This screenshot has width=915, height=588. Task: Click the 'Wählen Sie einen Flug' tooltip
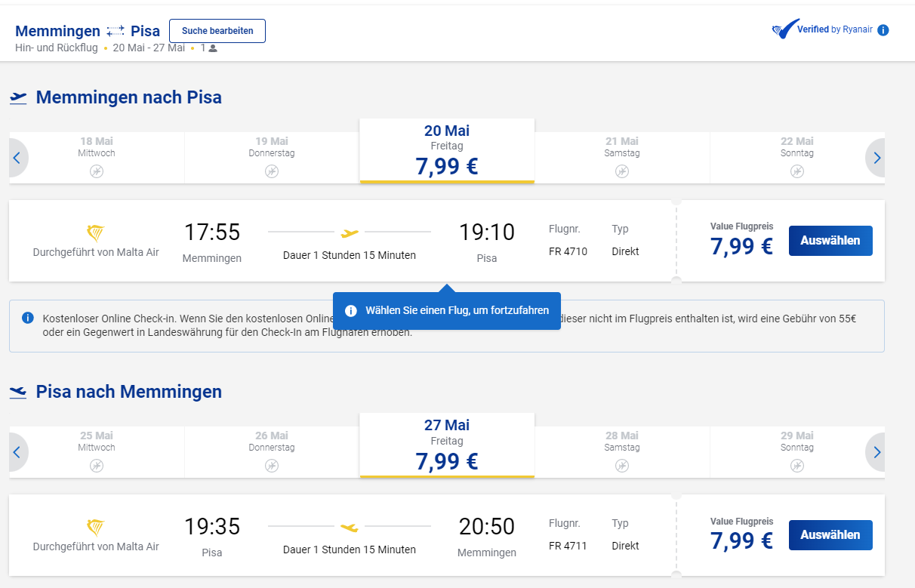click(447, 310)
